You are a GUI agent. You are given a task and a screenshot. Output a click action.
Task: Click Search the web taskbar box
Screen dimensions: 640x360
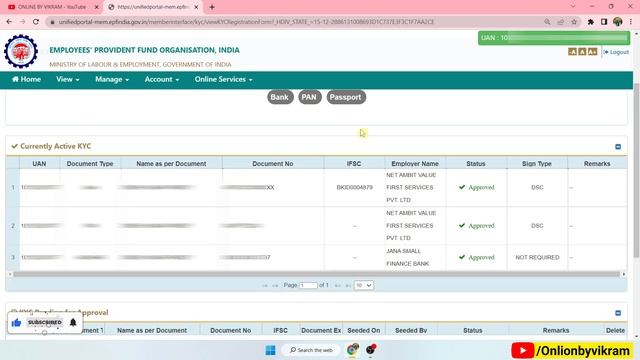pyautogui.click(x=311, y=350)
